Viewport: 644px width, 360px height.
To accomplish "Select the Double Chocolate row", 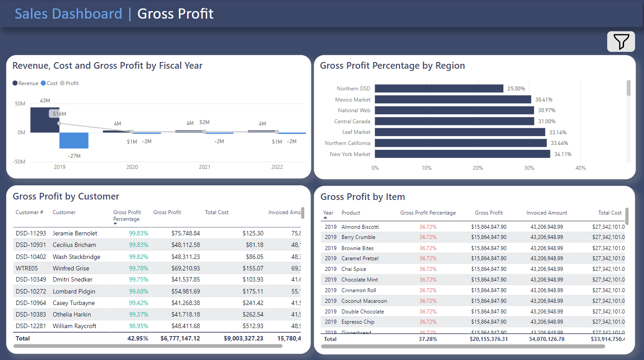I will pyautogui.click(x=473, y=311).
